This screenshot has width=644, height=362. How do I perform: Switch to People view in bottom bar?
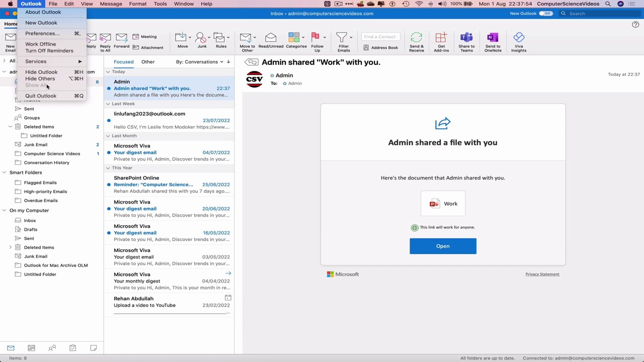pyautogui.click(x=52, y=348)
